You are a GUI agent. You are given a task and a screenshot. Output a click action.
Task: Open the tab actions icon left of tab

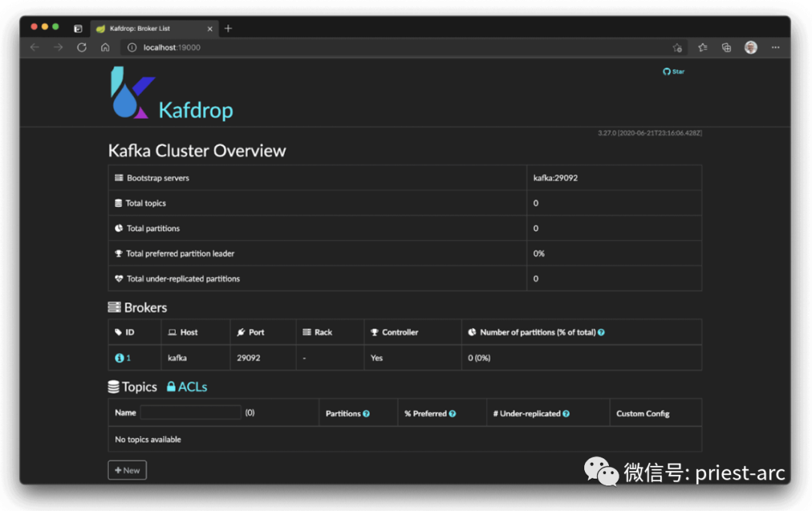pyautogui.click(x=78, y=29)
